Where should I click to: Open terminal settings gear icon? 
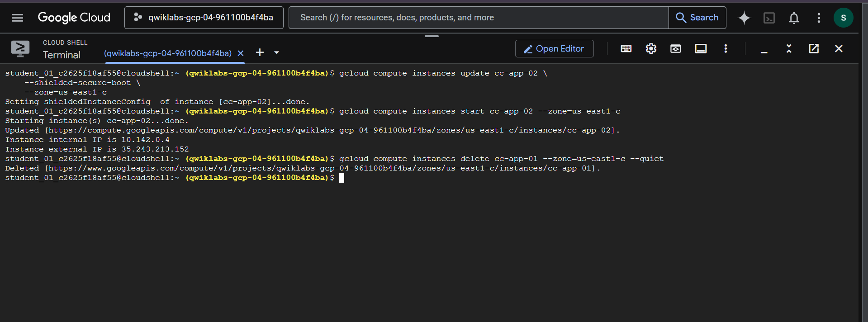[651, 48]
